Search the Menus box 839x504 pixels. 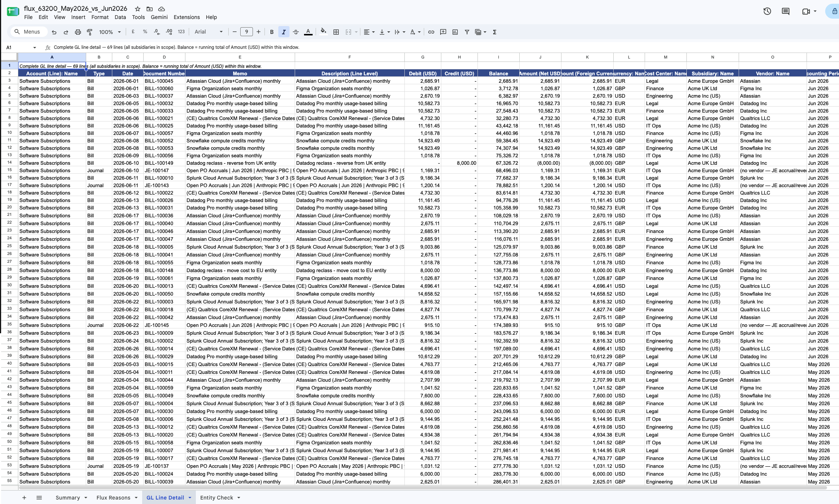pyautogui.click(x=29, y=32)
